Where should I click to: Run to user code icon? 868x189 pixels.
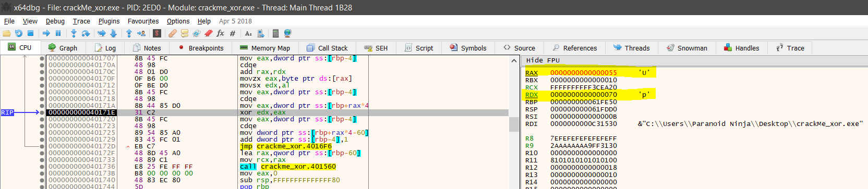click(141, 33)
